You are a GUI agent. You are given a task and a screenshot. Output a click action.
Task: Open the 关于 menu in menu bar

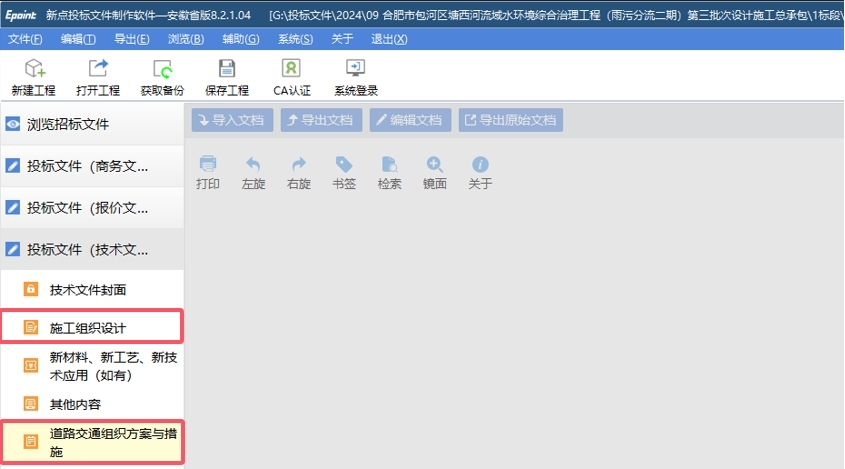[342, 39]
